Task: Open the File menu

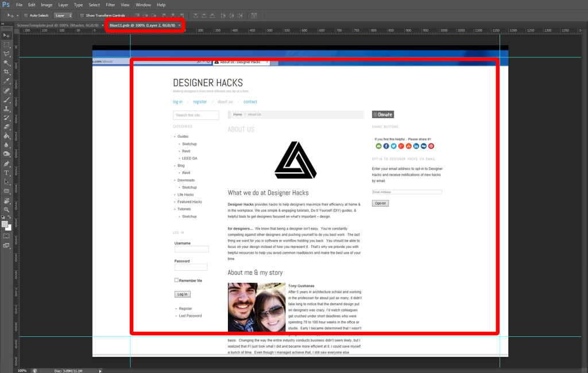Action: [19, 5]
